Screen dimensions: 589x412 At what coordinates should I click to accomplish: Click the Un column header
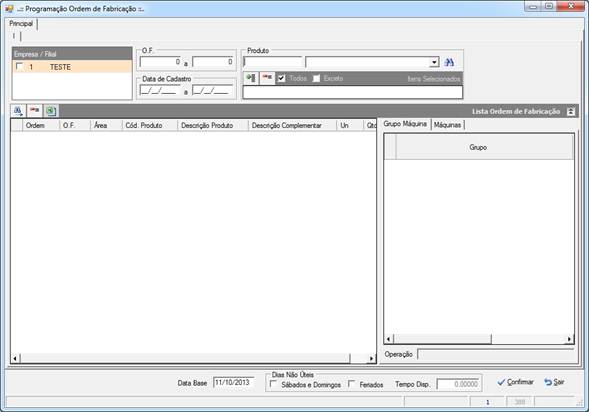350,125
